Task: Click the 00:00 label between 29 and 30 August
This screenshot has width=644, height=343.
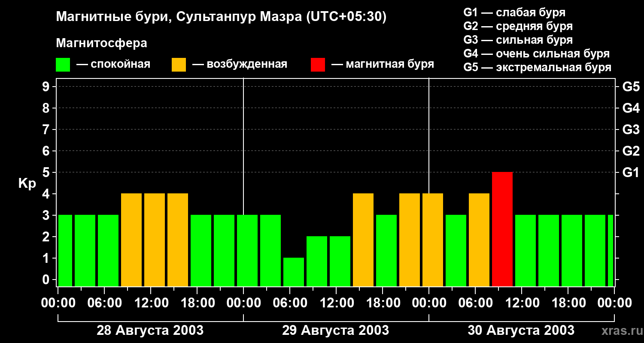Action: pos(428,303)
